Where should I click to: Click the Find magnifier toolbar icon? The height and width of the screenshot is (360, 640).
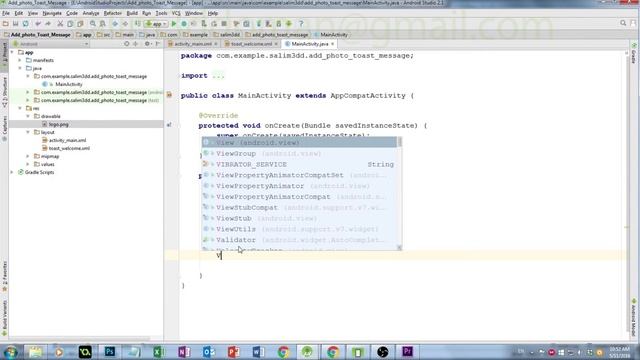(93, 24)
